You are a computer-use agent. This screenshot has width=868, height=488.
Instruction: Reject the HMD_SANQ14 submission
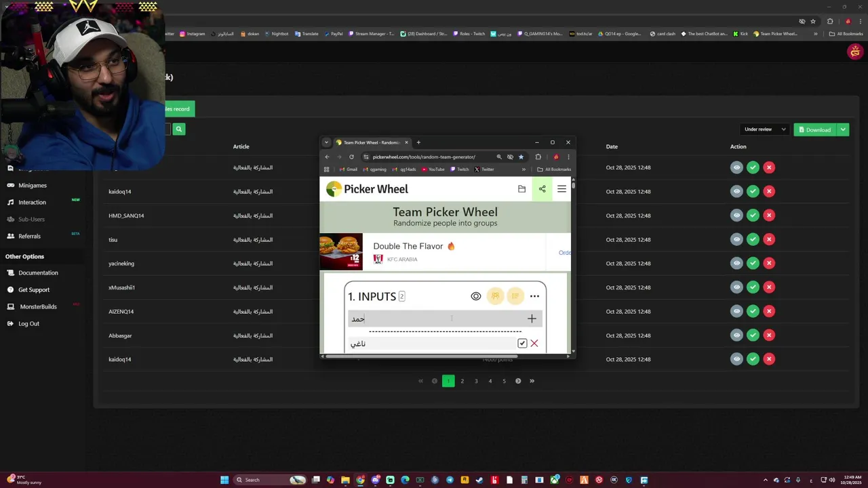[x=769, y=216]
